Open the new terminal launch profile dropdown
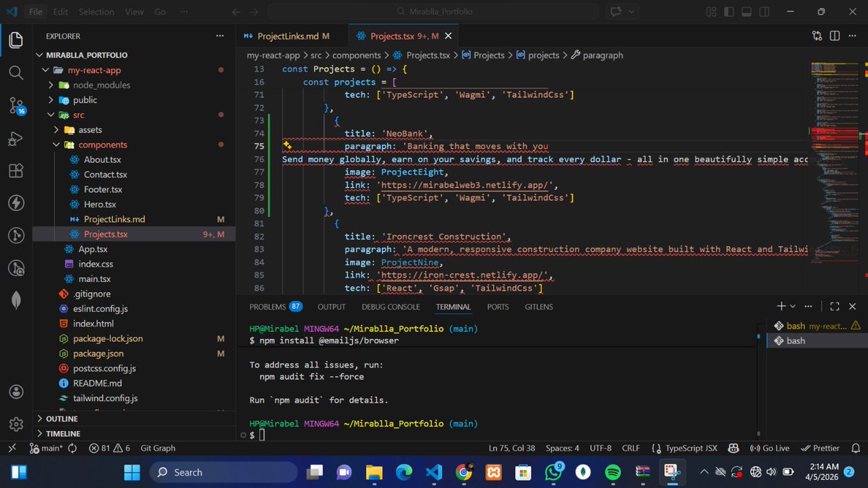Viewport: 868px width, 488px height. 793,307
